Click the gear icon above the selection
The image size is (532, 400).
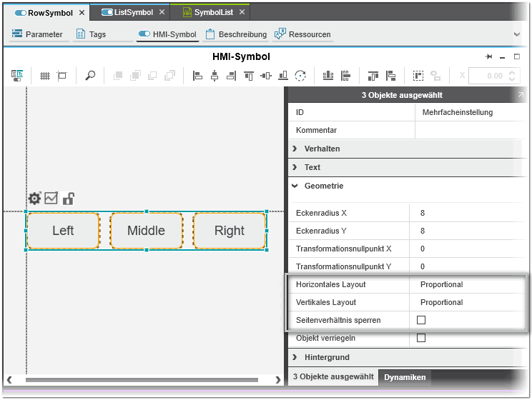[x=34, y=199]
